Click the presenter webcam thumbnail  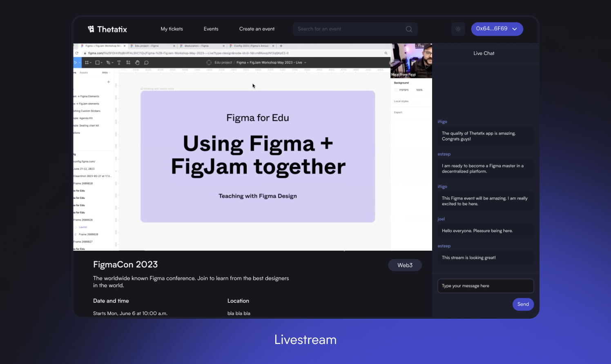[411, 61]
